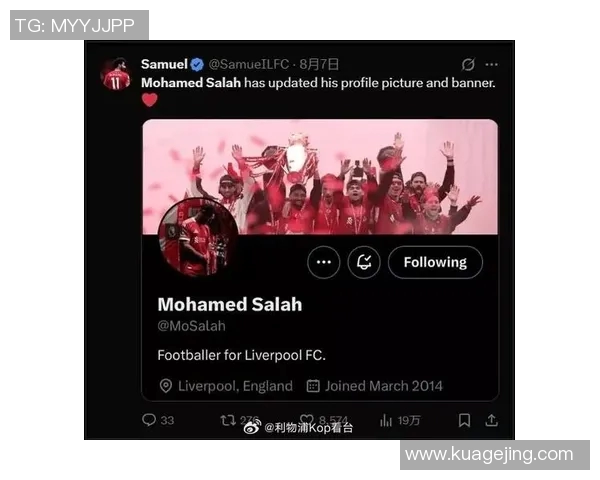Open the profile card three-dot options button
This screenshot has width=600, height=480.
(x=324, y=262)
